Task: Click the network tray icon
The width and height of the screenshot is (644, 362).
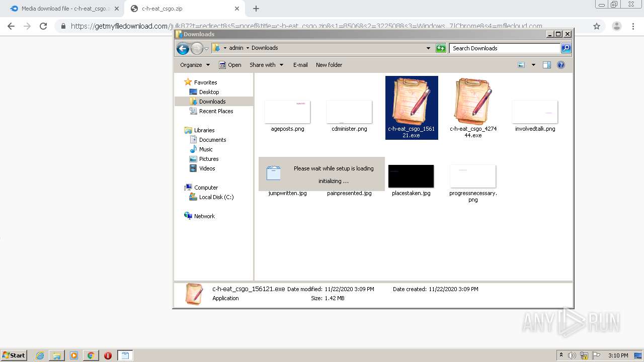Action: click(584, 355)
